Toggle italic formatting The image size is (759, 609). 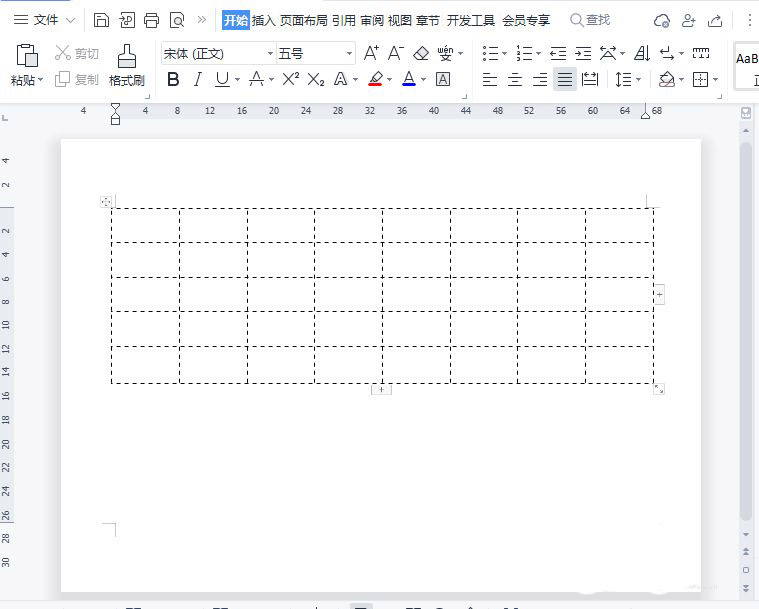[197, 79]
